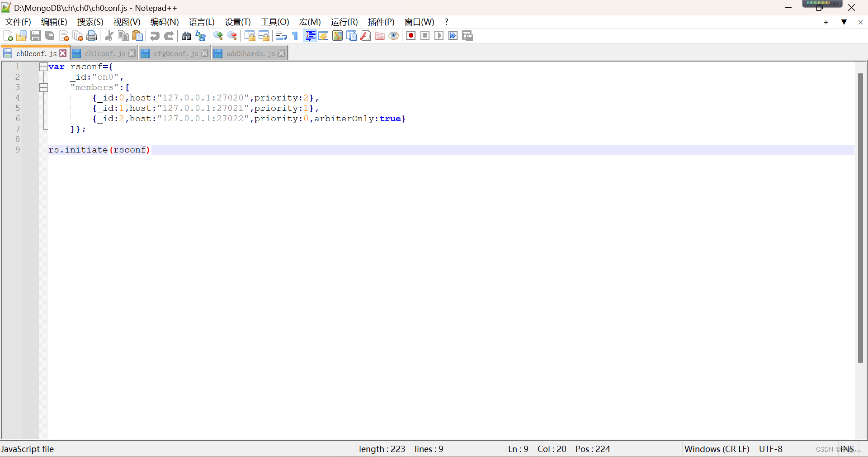The height and width of the screenshot is (457, 868).
Task: Open the 编辑(E) menu
Action: coord(54,22)
